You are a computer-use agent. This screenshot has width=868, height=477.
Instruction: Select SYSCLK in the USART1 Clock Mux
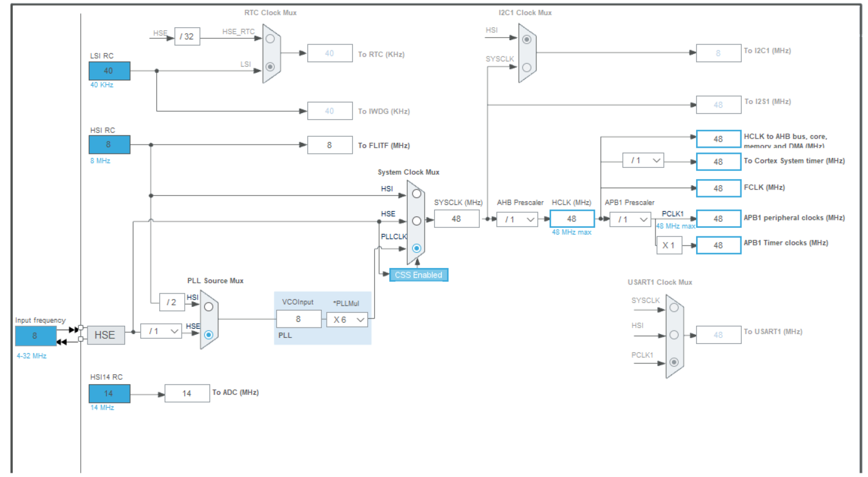(x=674, y=307)
